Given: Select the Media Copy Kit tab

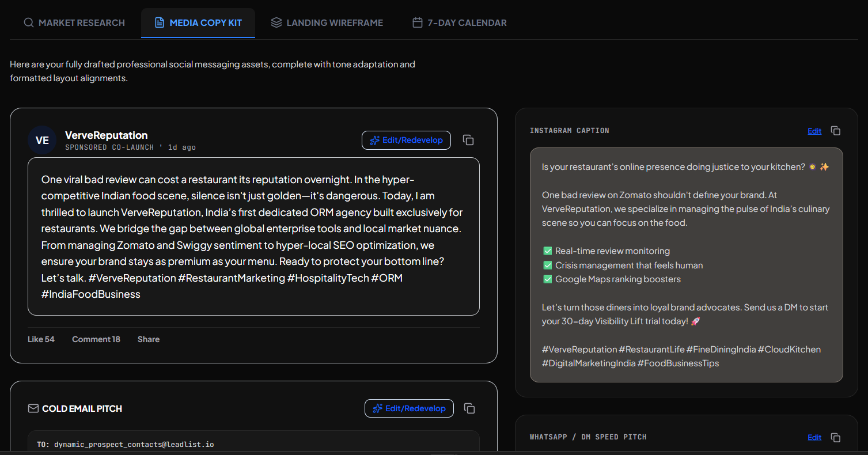Looking at the screenshot, I should [x=198, y=23].
